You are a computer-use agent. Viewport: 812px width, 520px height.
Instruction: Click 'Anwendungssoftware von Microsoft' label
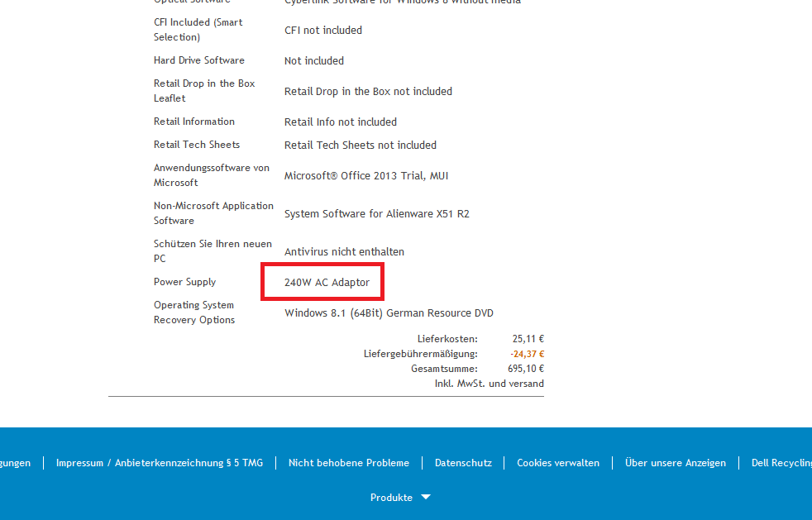click(x=212, y=175)
